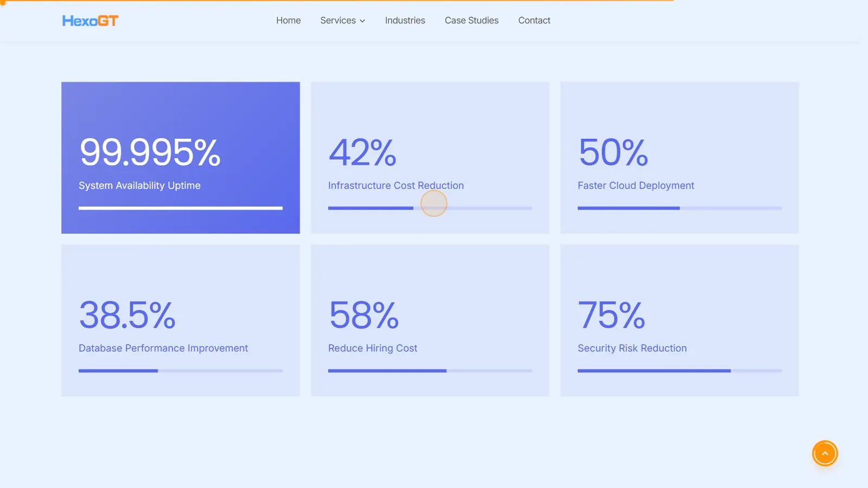
Task: Select the Faster Cloud Deployment label
Action: (x=636, y=185)
